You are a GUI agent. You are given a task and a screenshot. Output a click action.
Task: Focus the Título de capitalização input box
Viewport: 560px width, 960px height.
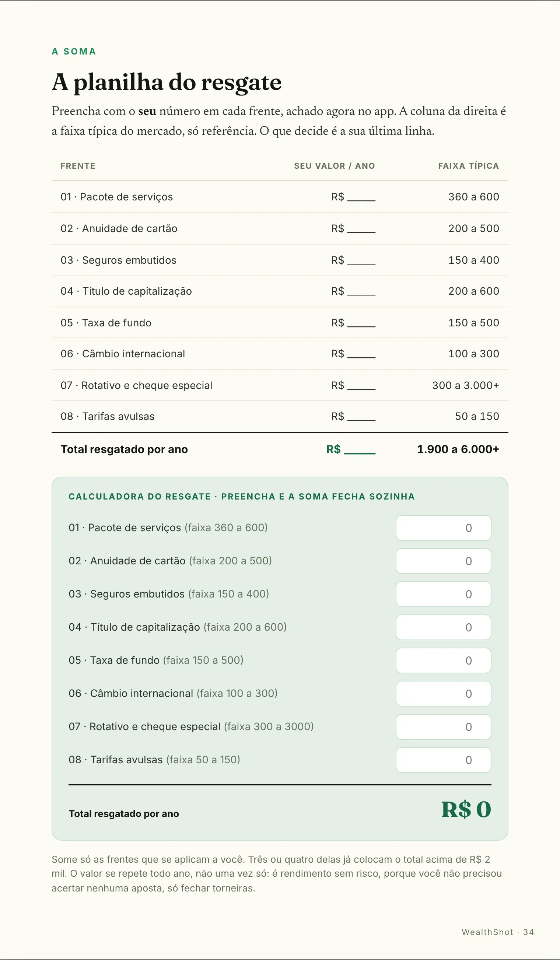click(444, 627)
